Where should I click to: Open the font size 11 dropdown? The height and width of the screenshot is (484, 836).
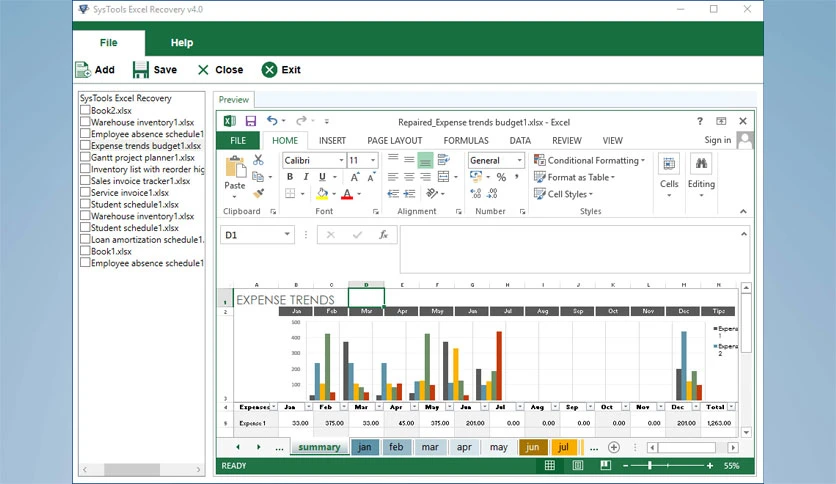(x=373, y=160)
